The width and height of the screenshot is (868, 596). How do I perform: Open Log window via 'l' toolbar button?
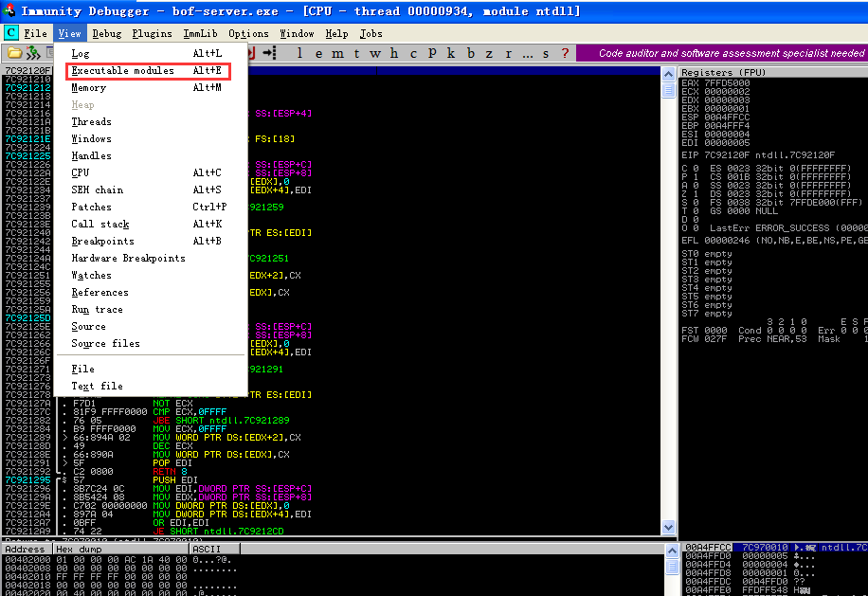point(299,53)
